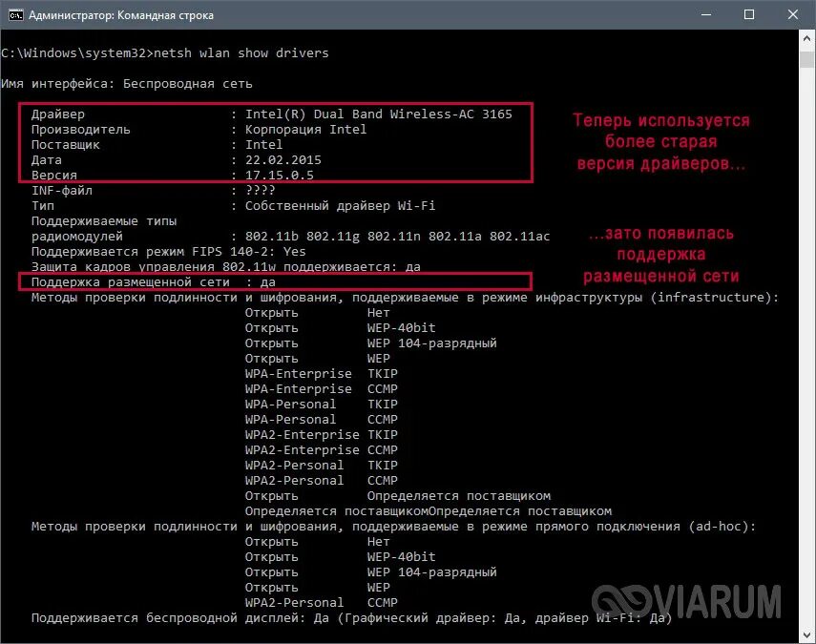This screenshot has width=816, height=644.
Task: Close the Командная строка window
Action: [x=792, y=14]
